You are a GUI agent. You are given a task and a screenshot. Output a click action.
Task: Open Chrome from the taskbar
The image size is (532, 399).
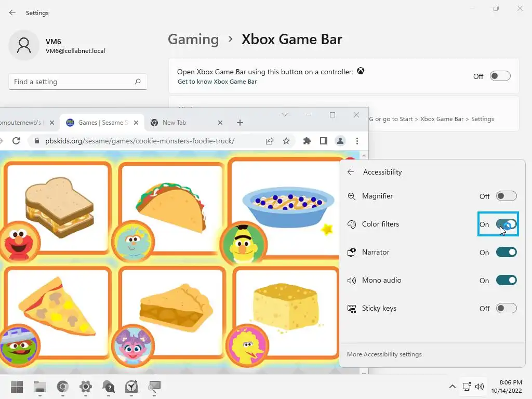click(62, 387)
